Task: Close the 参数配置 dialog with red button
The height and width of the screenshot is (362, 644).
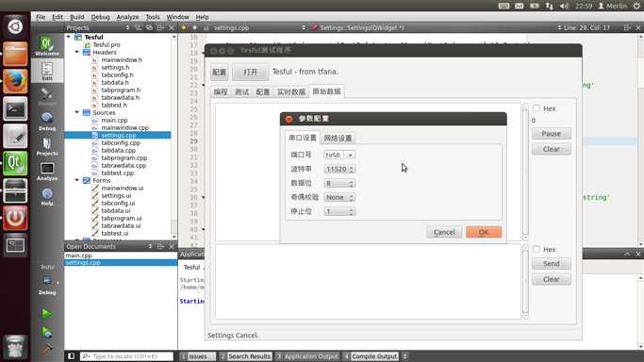Action: (289, 119)
